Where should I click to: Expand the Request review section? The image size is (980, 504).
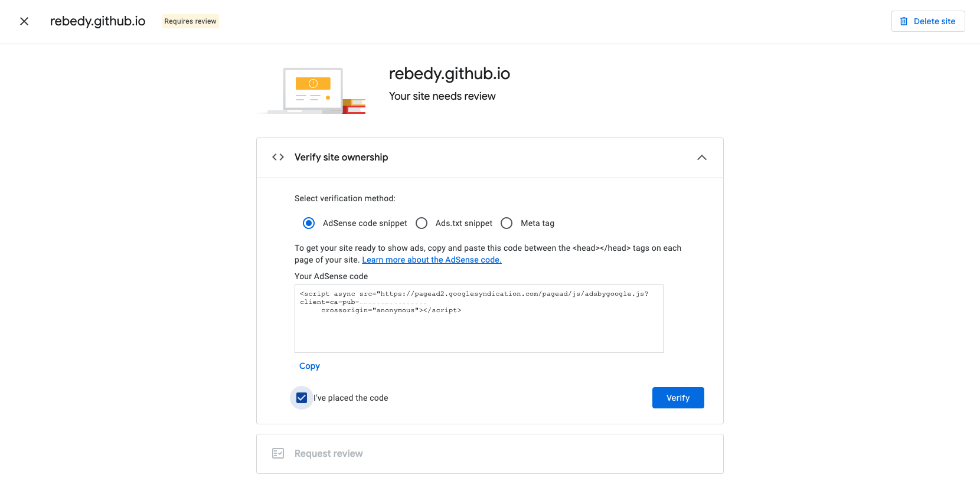[x=490, y=454]
